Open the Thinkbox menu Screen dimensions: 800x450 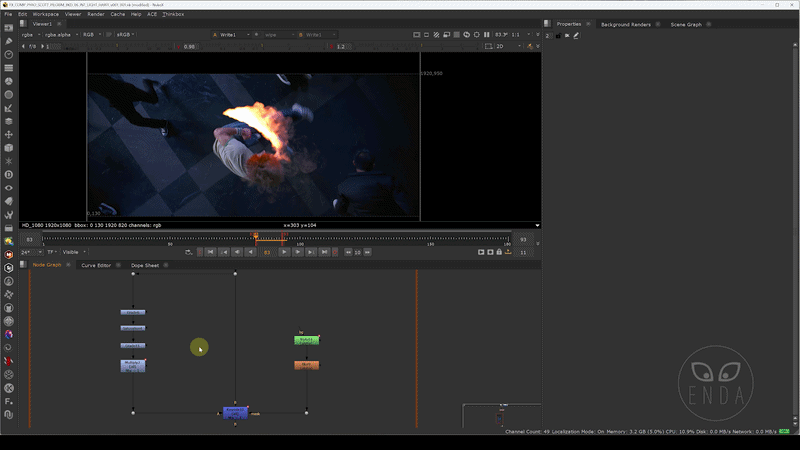pyautogui.click(x=173, y=14)
